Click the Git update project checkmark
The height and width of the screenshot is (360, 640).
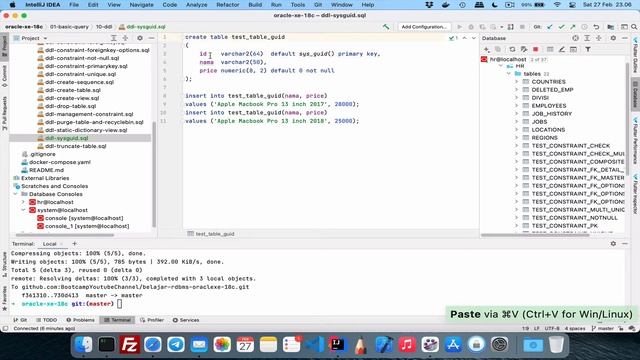point(549,27)
